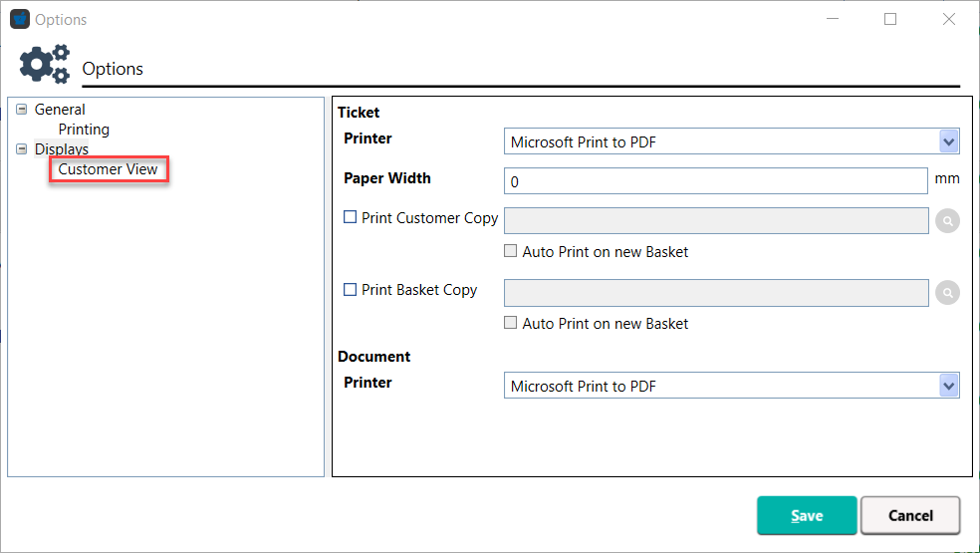Toggle Auto Print checkbox under Print Basket Copy
980x553 pixels.
pos(511,323)
